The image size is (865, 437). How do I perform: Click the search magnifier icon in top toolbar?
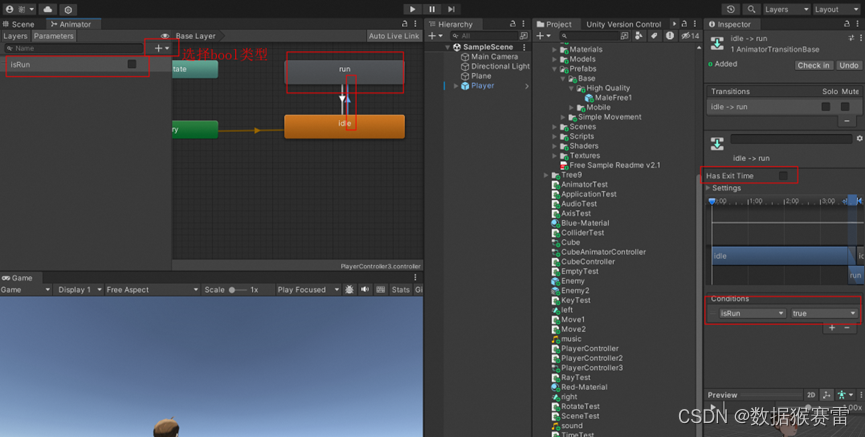click(x=751, y=9)
